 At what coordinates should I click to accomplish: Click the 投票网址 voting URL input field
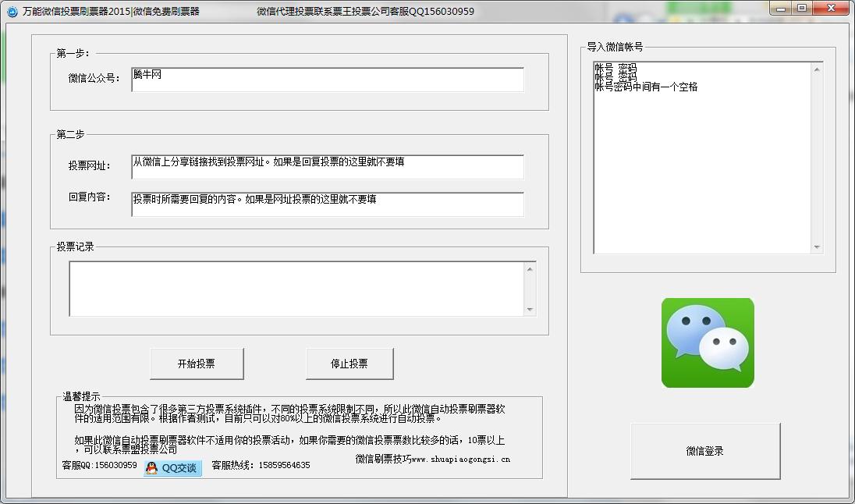(327, 167)
